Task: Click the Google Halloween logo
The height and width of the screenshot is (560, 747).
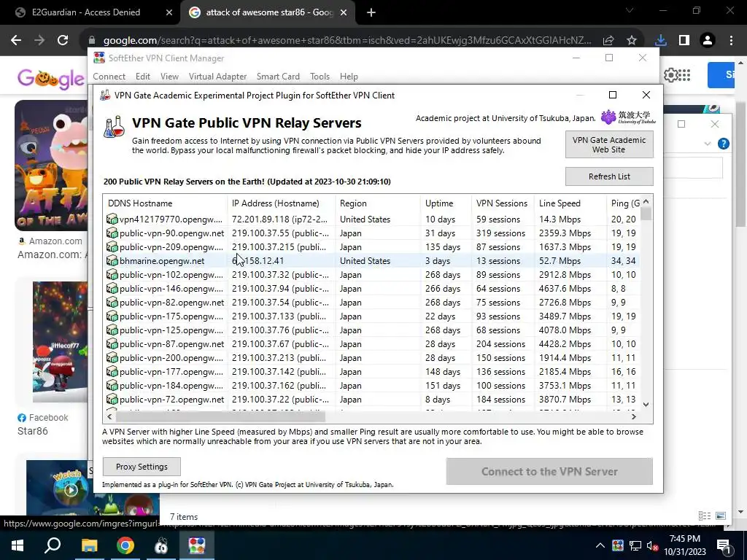Action: pyautogui.click(x=51, y=77)
